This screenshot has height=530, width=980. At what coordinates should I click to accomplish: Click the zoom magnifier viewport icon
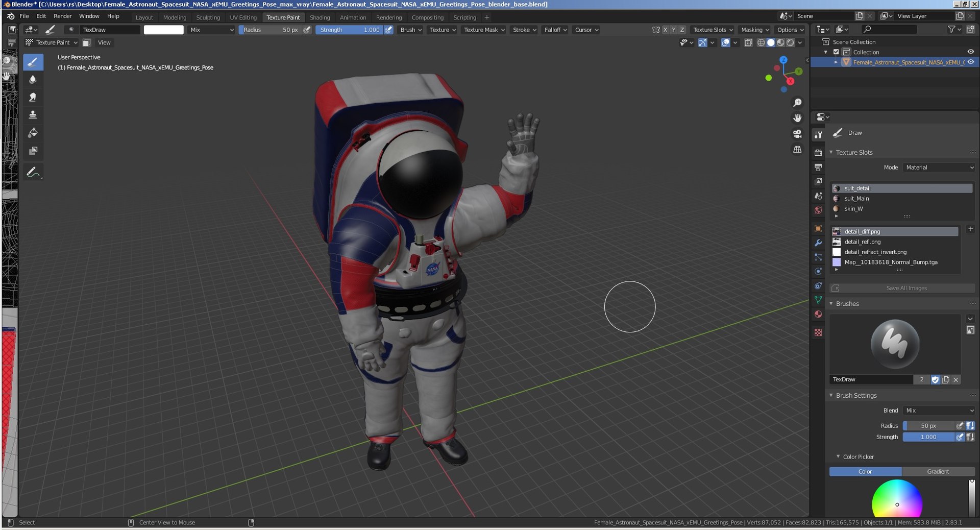pyautogui.click(x=797, y=103)
